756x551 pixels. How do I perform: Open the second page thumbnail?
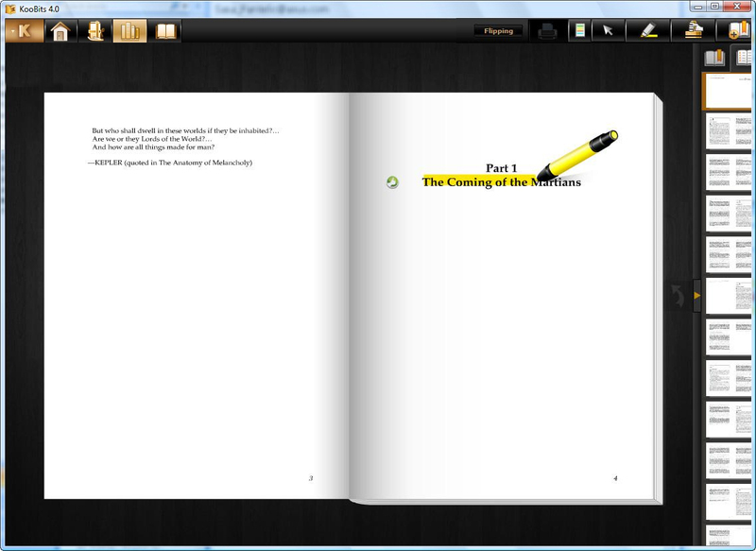729,131
